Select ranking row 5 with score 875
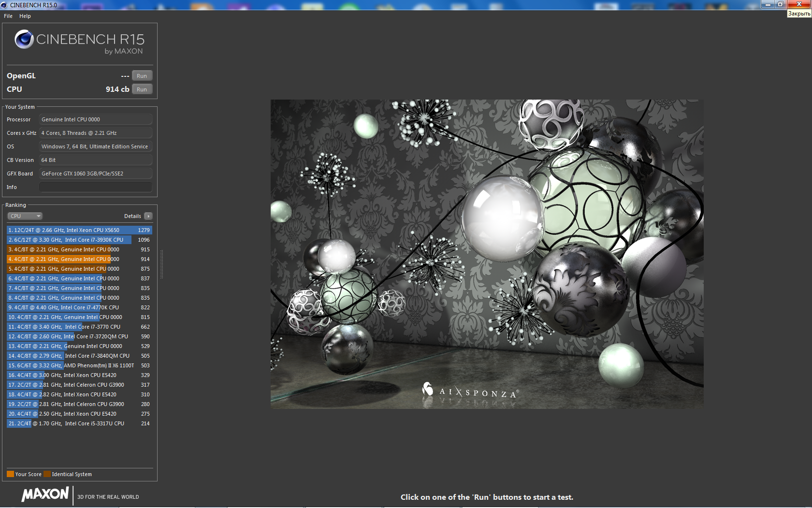 (x=79, y=269)
